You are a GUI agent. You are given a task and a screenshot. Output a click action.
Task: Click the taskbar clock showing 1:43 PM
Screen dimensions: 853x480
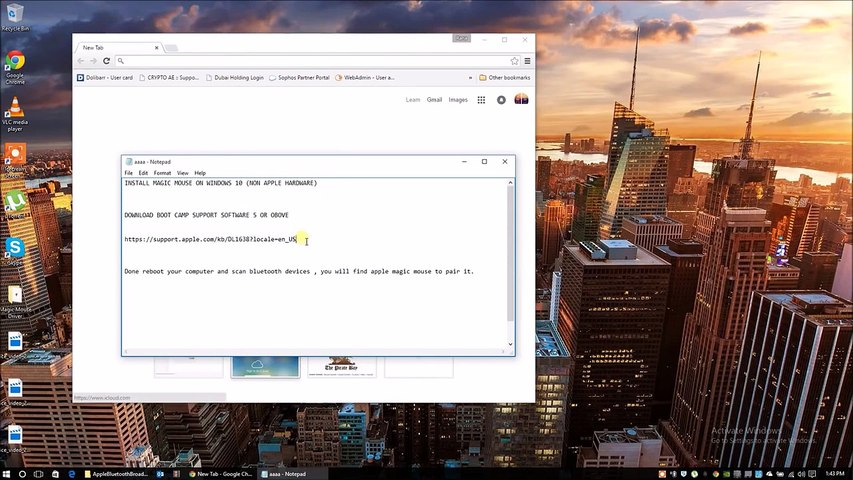click(835, 474)
